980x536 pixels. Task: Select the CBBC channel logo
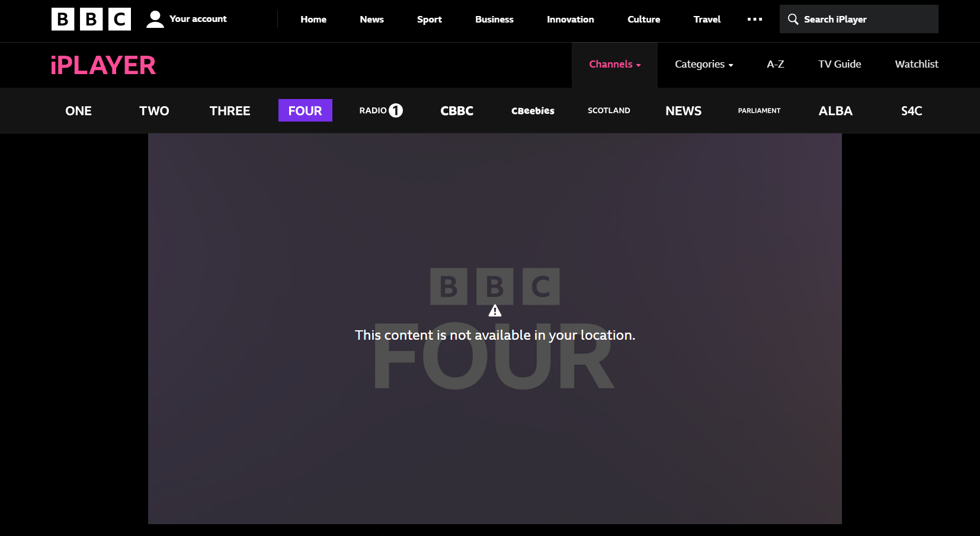tap(457, 110)
